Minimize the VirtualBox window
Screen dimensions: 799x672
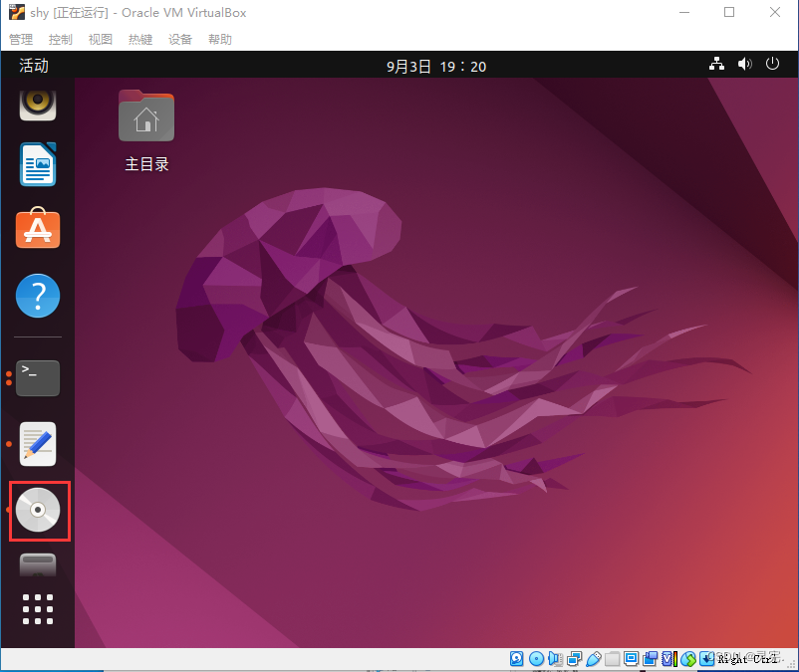(x=684, y=12)
